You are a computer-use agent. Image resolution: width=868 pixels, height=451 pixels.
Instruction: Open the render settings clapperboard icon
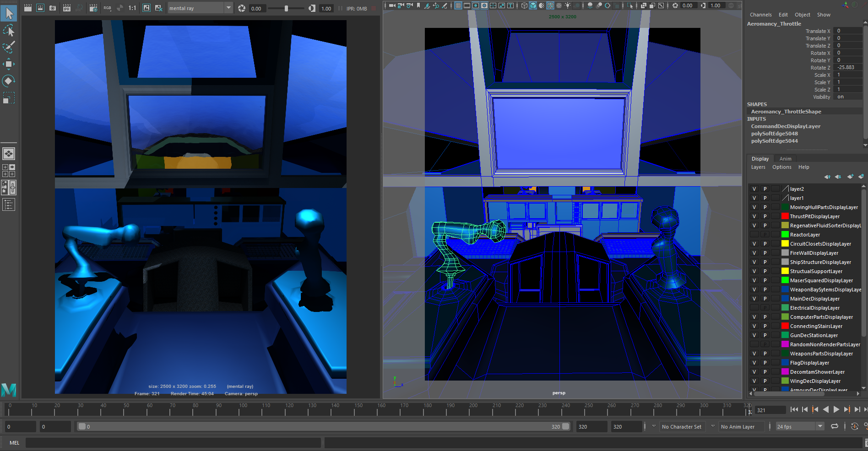click(x=93, y=8)
